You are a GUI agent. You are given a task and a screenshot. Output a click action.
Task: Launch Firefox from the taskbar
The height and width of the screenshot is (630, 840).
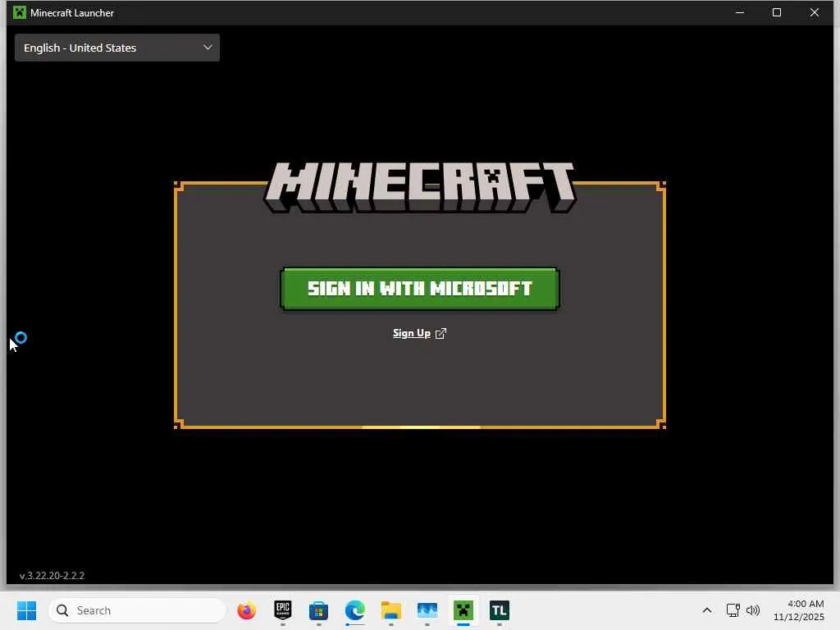(246, 610)
